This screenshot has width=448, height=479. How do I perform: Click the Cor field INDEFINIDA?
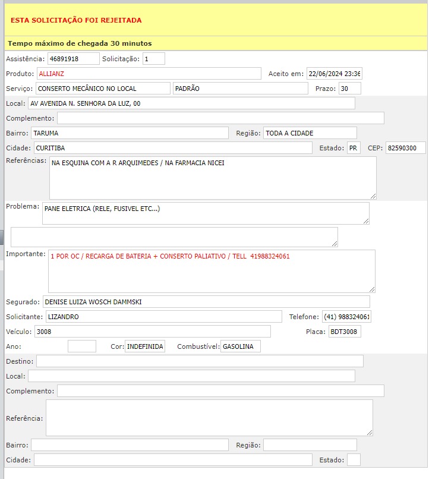[x=145, y=346]
